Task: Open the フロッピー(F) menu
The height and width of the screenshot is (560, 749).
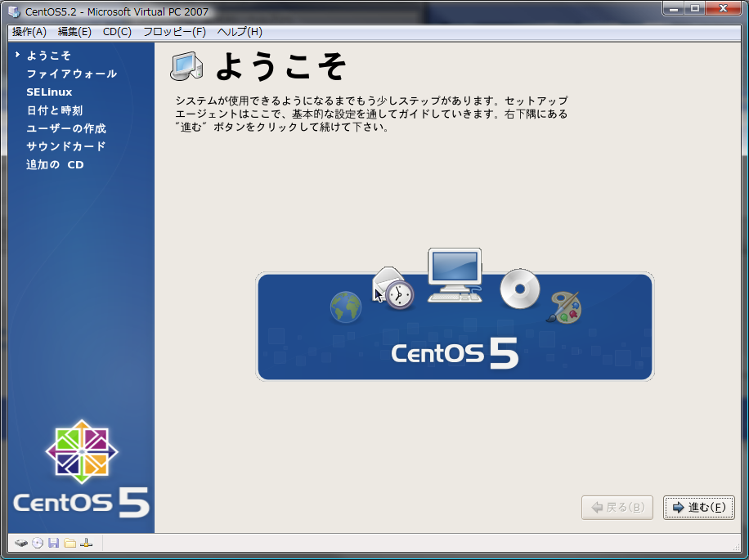Action: point(174,32)
